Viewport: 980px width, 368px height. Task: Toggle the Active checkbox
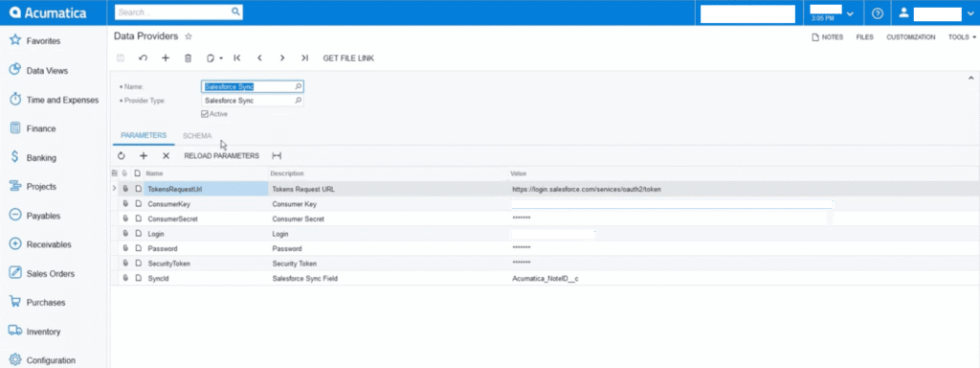point(205,114)
